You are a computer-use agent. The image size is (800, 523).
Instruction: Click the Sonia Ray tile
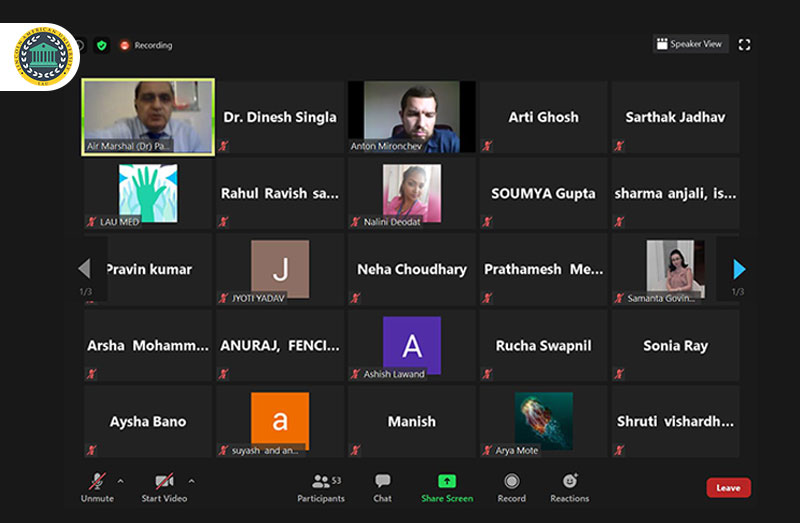tap(676, 345)
